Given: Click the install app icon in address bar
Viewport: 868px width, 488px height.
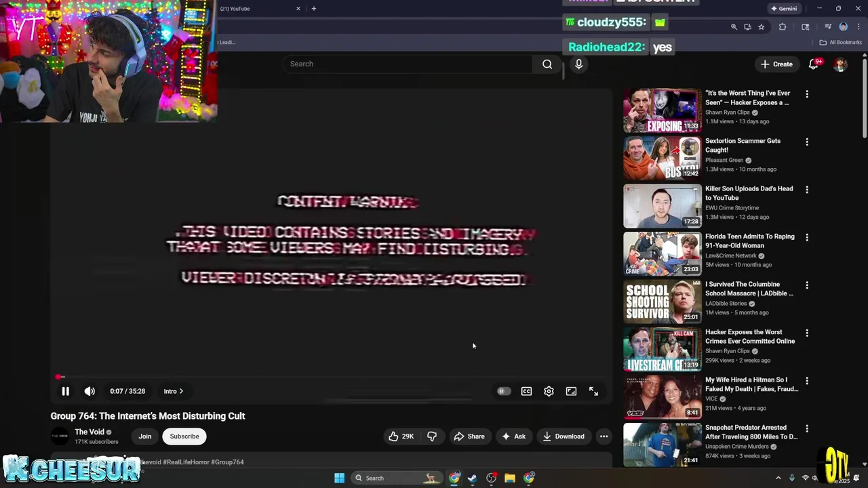Looking at the screenshot, I should click(x=747, y=26).
